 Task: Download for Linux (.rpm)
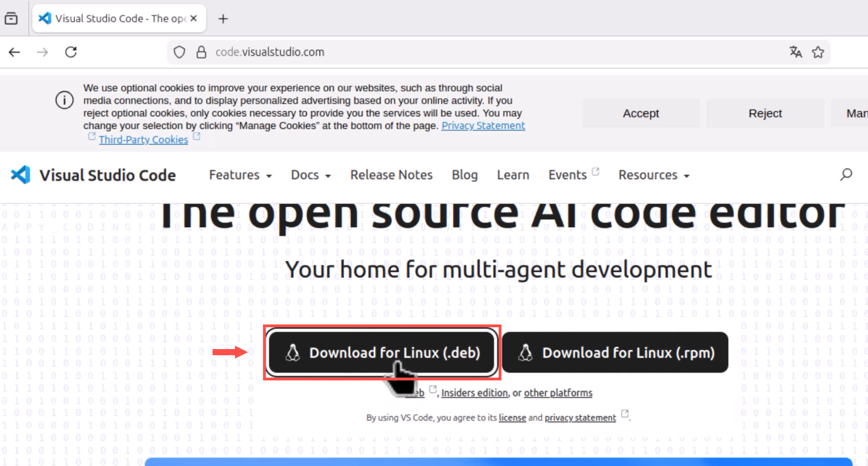[615, 353]
